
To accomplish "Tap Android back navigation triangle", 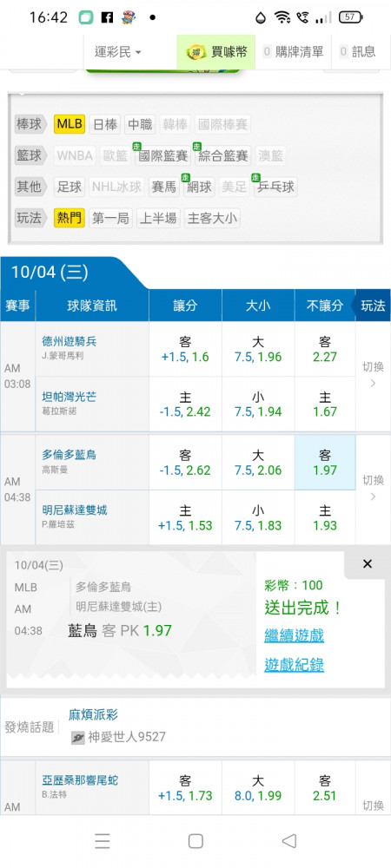I will click(x=288, y=841).
